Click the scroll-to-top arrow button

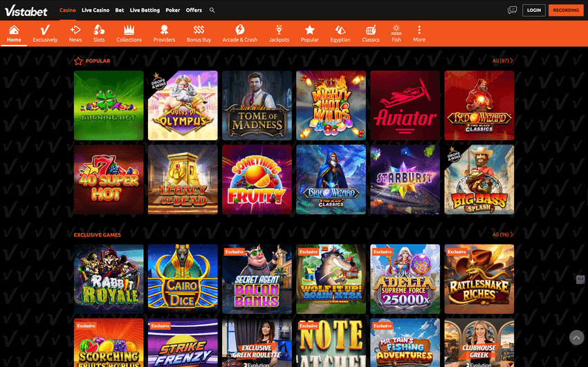click(x=576, y=337)
